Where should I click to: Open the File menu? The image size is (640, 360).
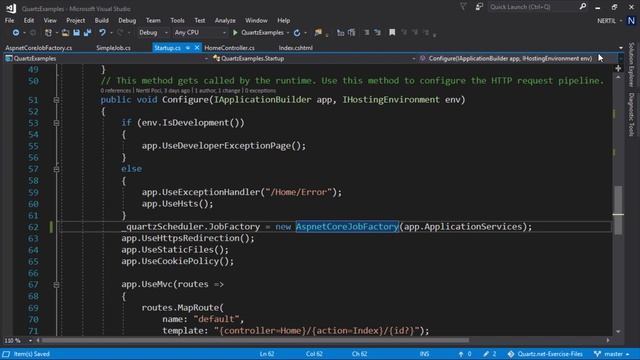click(9, 20)
